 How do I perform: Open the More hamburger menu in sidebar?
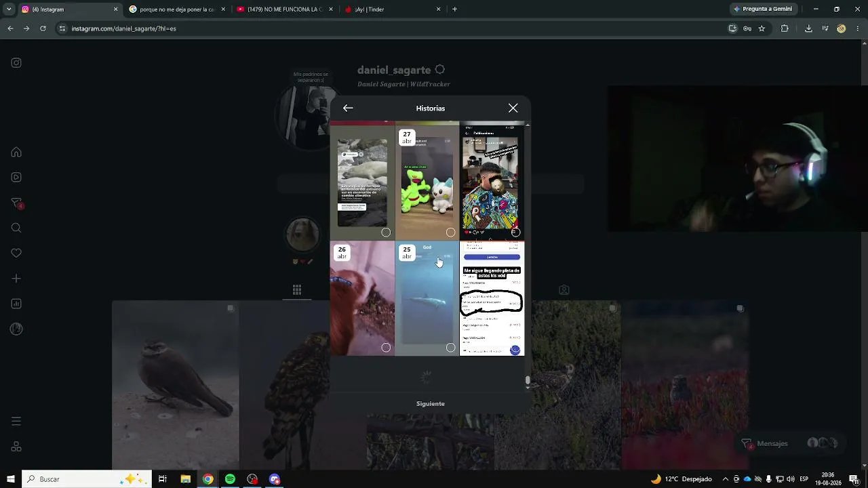click(16, 422)
